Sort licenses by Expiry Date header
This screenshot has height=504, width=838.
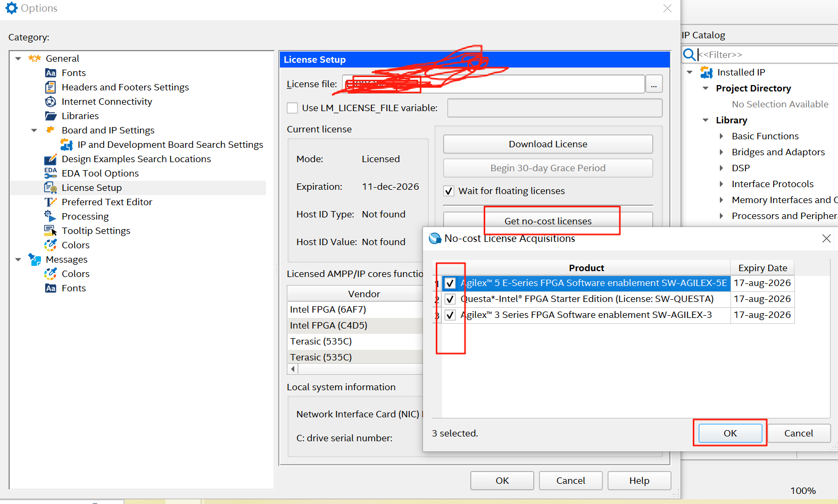[x=762, y=268]
